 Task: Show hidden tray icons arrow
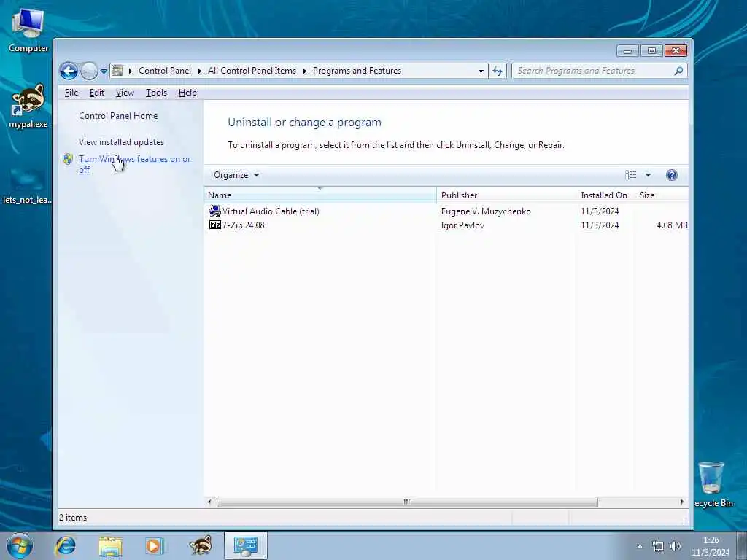(x=640, y=547)
